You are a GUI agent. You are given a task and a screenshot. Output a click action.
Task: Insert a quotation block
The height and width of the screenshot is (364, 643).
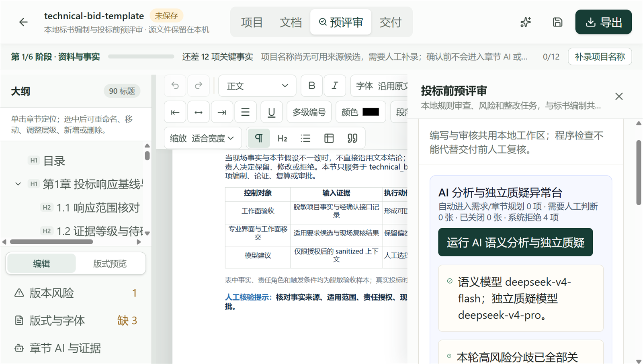coord(352,138)
